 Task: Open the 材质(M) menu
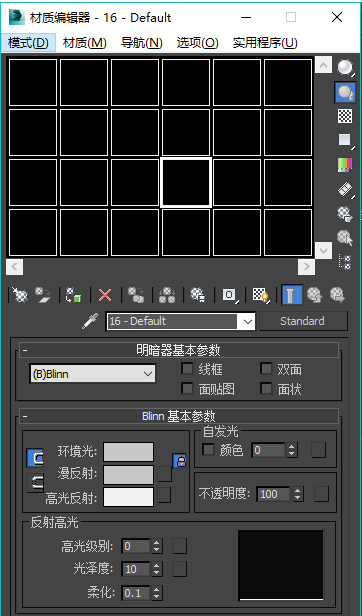85,43
